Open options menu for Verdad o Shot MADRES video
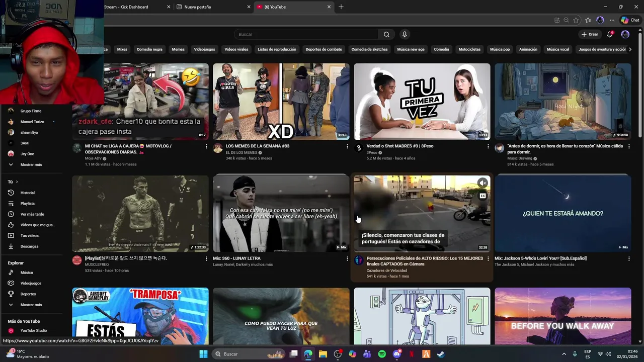The image size is (644, 362). point(488,146)
